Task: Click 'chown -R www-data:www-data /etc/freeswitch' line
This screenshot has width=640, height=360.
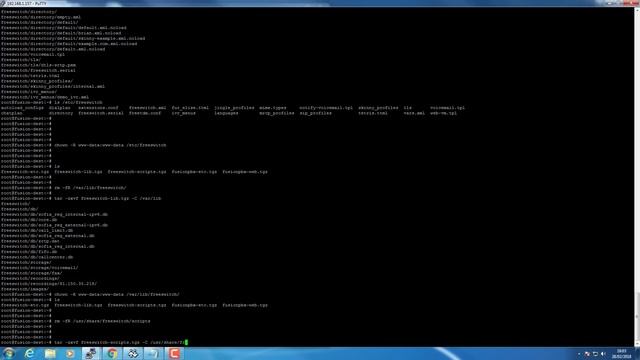Action: point(84,145)
